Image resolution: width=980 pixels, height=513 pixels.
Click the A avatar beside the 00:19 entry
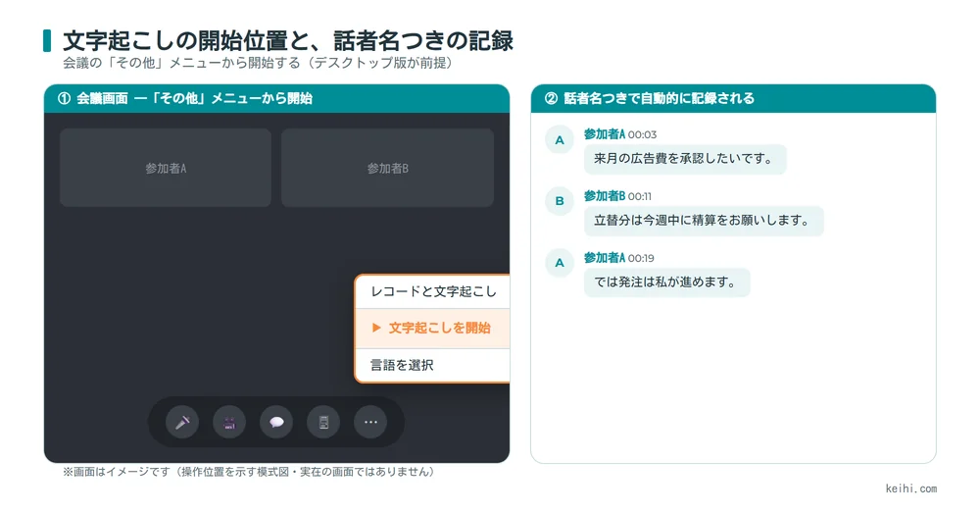560,263
